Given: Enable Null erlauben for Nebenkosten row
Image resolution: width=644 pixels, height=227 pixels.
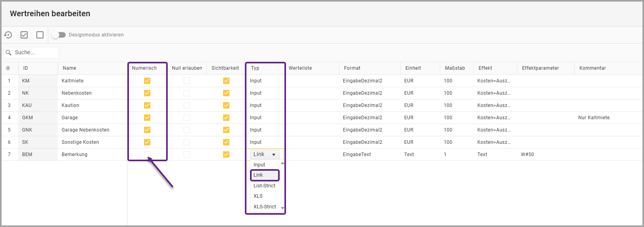Looking at the screenshot, I should click(187, 93).
